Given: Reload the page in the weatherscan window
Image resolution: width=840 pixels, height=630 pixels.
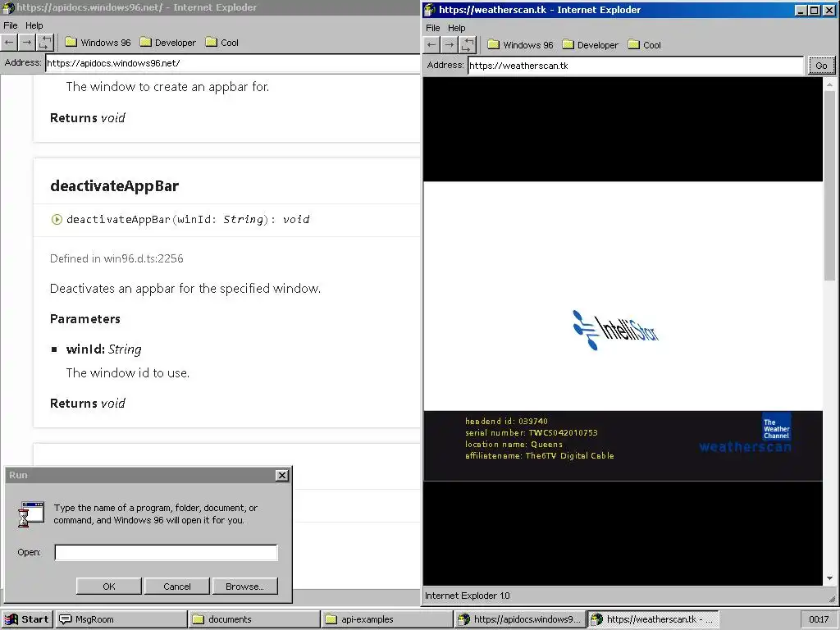Looking at the screenshot, I should (x=468, y=45).
